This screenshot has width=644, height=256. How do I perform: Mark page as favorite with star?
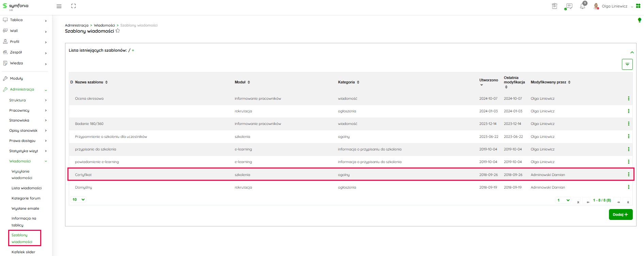point(118,31)
